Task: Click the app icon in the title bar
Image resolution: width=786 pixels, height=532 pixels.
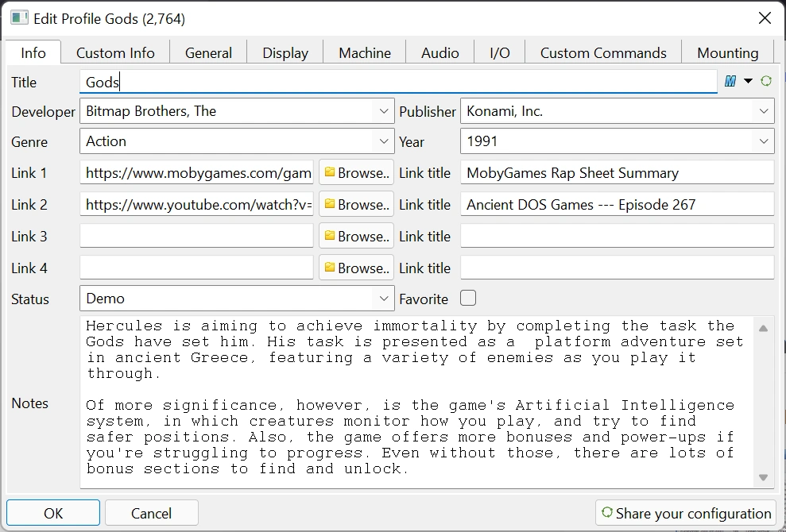Action: pyautogui.click(x=19, y=18)
